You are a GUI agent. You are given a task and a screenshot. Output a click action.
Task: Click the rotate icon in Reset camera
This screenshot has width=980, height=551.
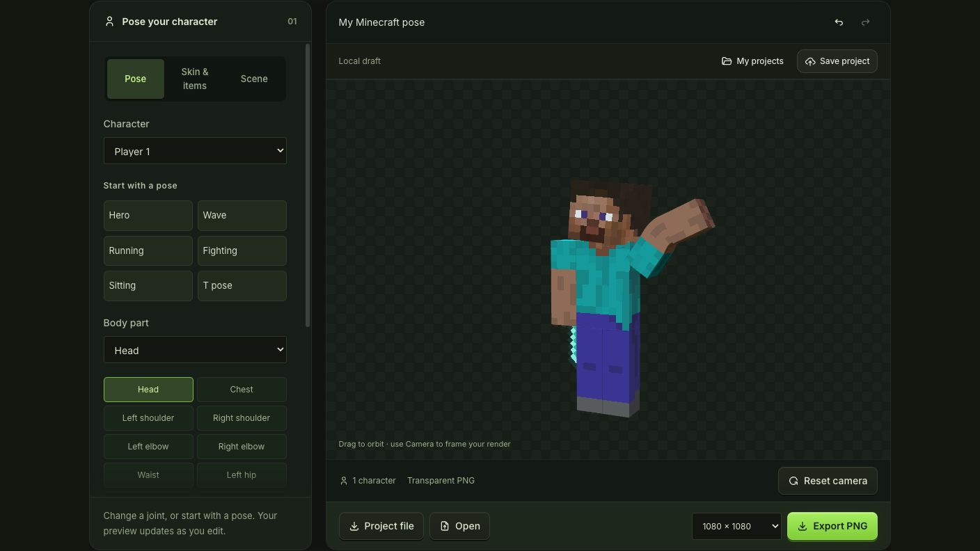(793, 481)
